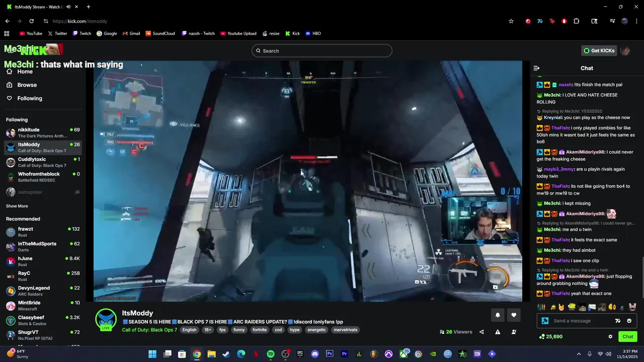Open the red hand extension icon
644x362 pixels.
[564, 21]
